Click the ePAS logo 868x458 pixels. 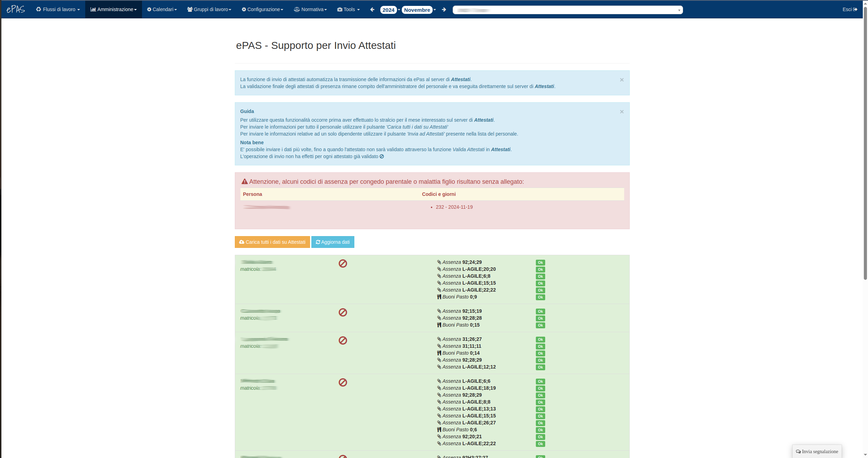(16, 9)
